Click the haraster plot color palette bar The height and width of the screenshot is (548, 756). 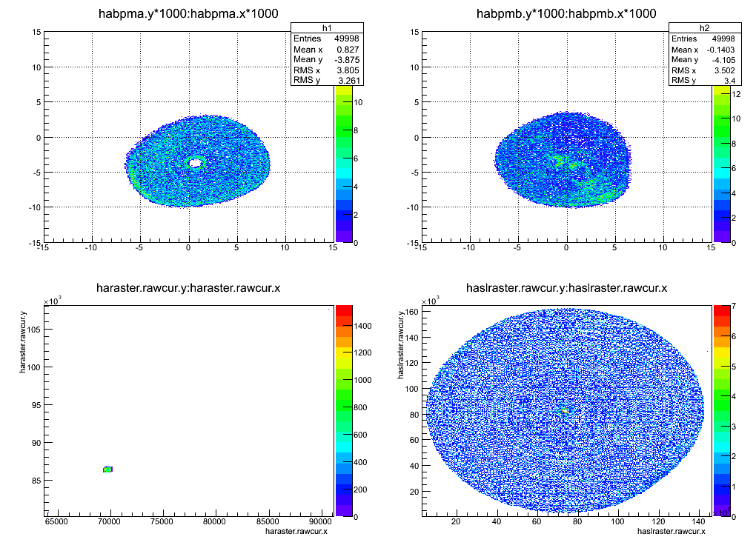pyautogui.click(x=344, y=411)
